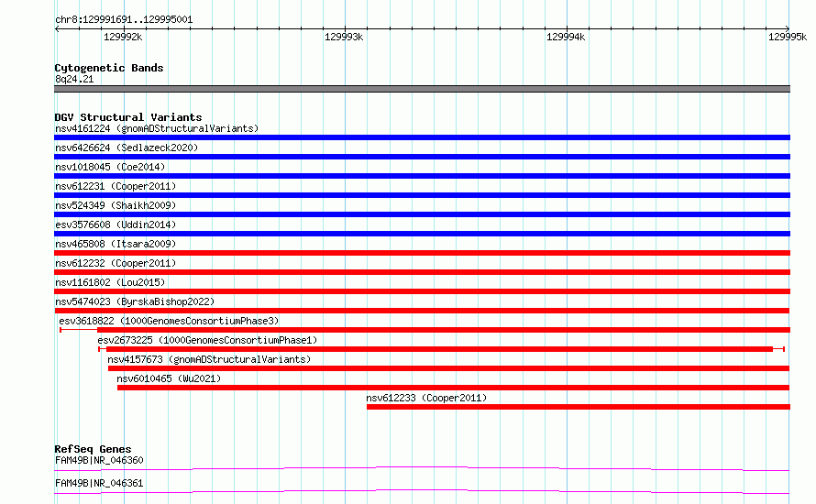
Task: Open variant esv2673225 (1000GenomesConsortiumPhase1) label
Action: (x=207, y=340)
